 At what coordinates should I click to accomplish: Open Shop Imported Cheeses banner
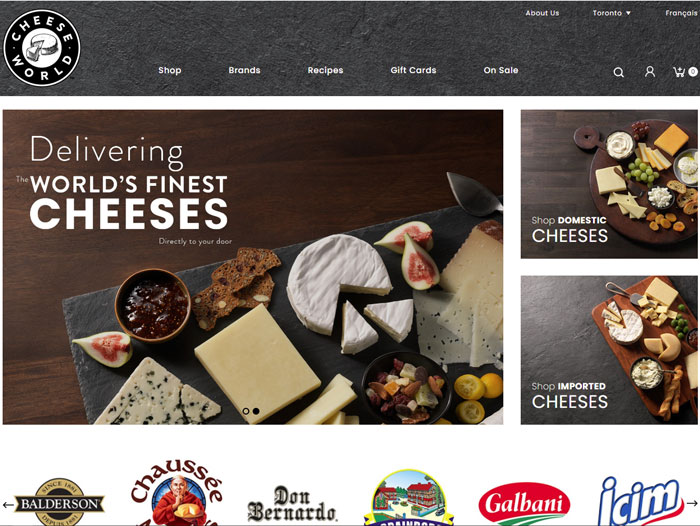609,350
